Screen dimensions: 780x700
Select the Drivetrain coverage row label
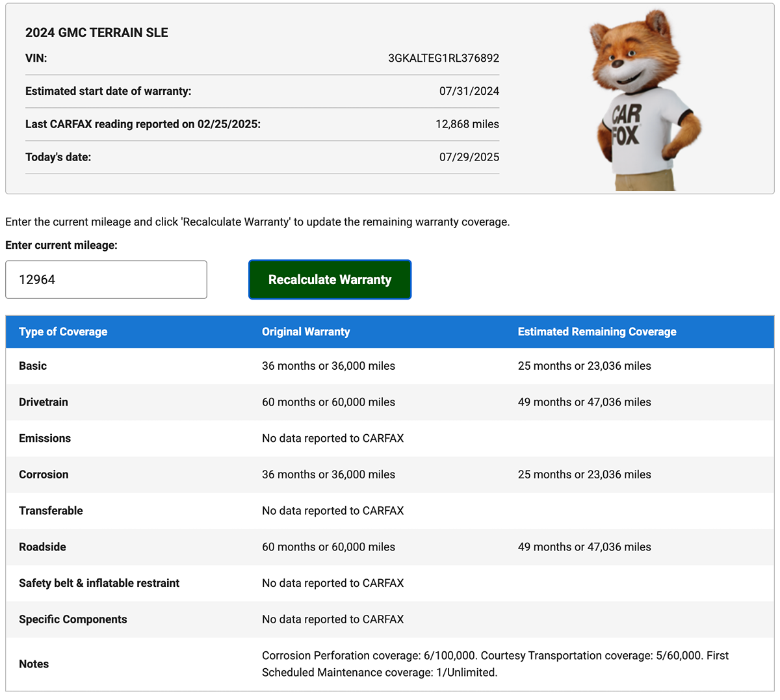[44, 402]
